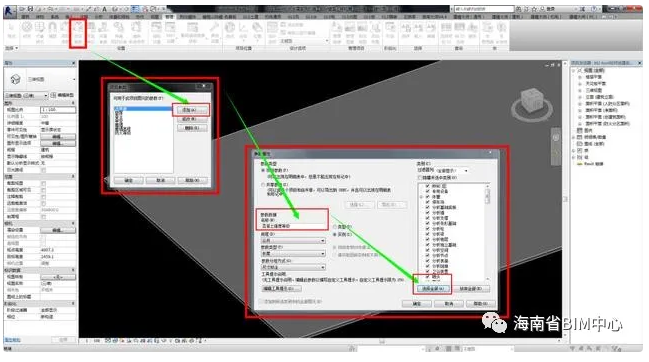Click the ViewCube in the 3D view
The image size is (649, 362).
(532, 101)
